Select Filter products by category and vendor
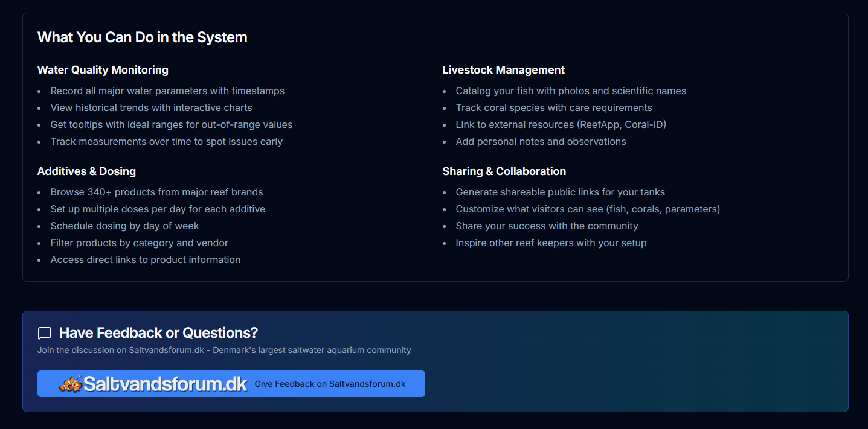This screenshot has width=868, height=429. 139,243
